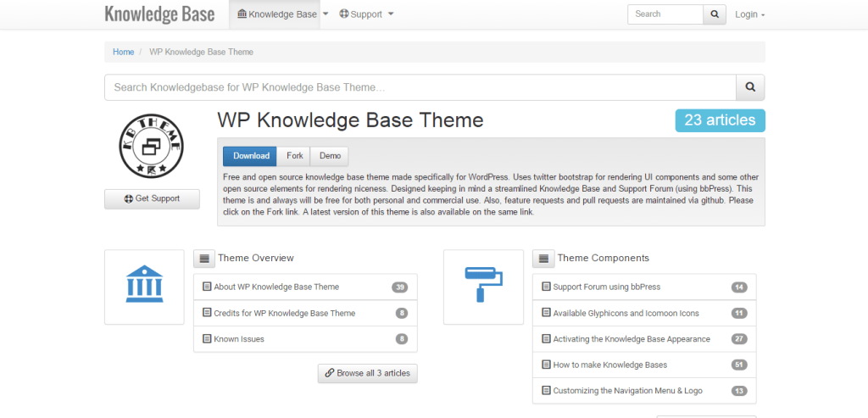Click the document icon beside Known Issues
The width and height of the screenshot is (868, 418).
[x=207, y=339]
